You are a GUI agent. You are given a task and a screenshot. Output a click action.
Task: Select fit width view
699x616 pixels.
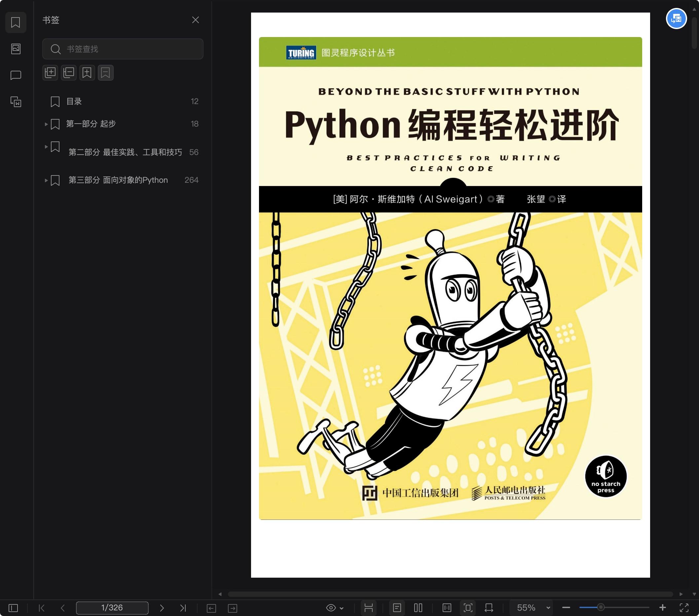point(489,608)
